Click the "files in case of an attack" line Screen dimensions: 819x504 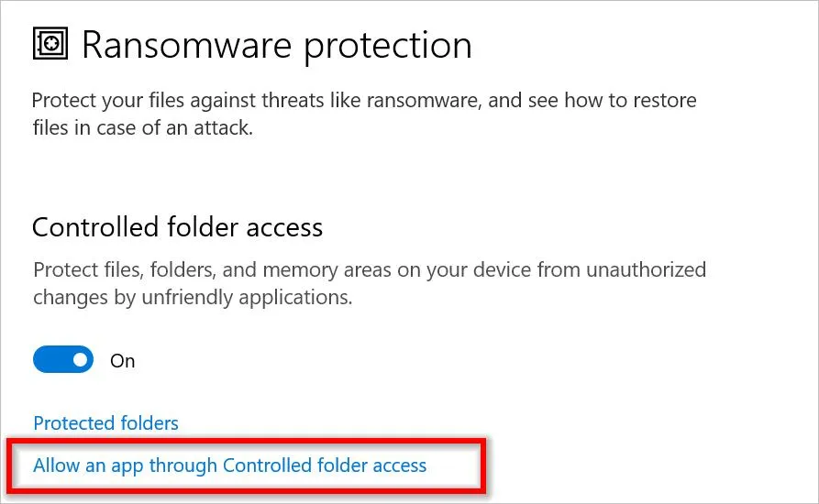point(143,127)
